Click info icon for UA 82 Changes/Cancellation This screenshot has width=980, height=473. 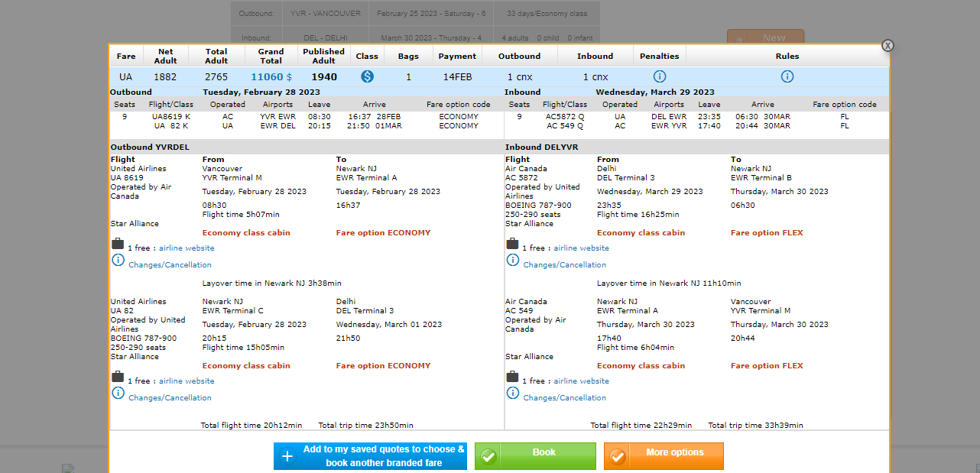[x=118, y=393]
